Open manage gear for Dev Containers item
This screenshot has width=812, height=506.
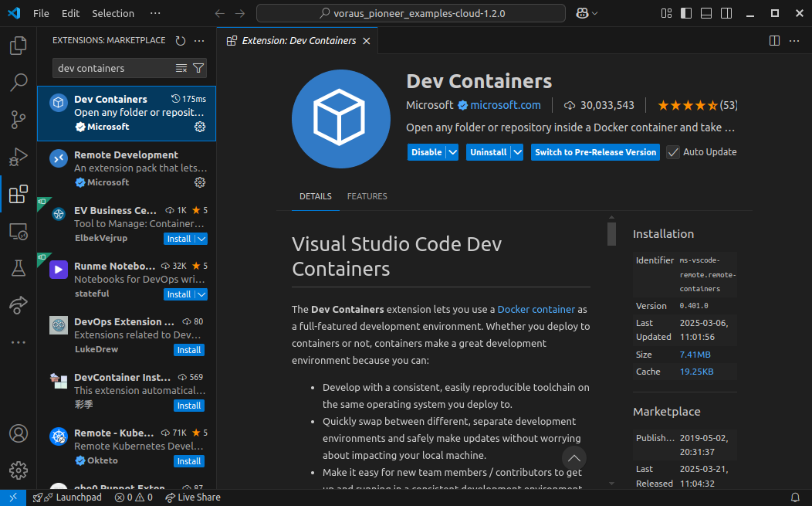(x=200, y=127)
